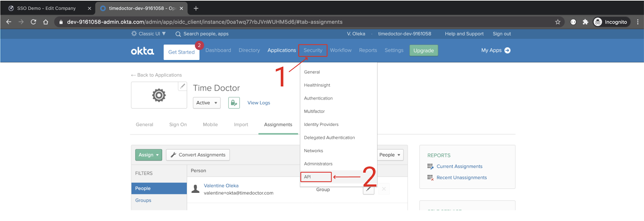This screenshot has width=644, height=221.
Task: Open the browser extensions puzzle icon
Action: [x=585, y=22]
